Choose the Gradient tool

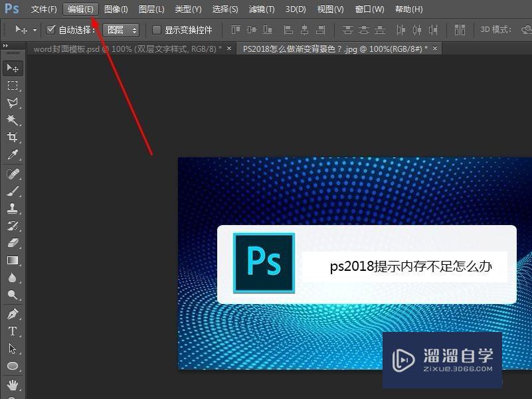coord(12,260)
